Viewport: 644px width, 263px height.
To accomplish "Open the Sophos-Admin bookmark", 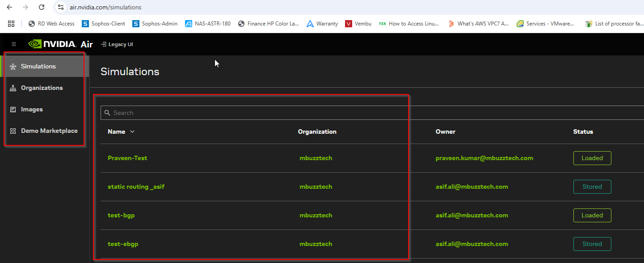I will click(x=155, y=24).
